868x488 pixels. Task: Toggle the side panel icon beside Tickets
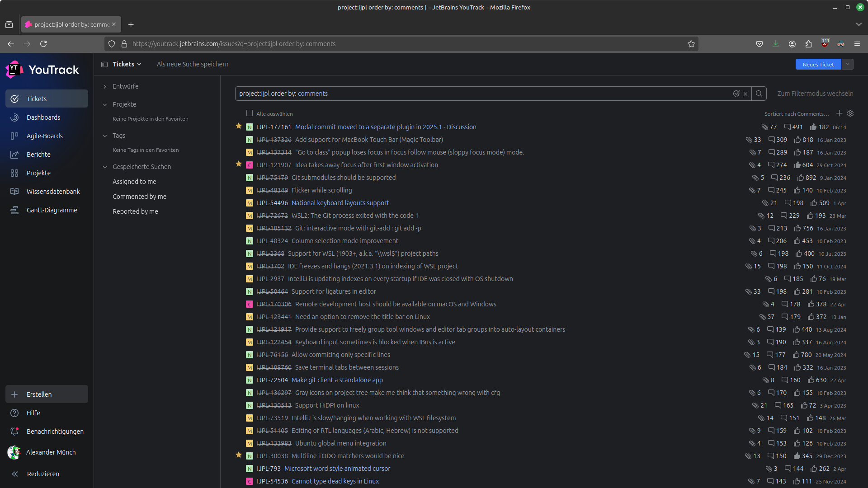(104, 64)
